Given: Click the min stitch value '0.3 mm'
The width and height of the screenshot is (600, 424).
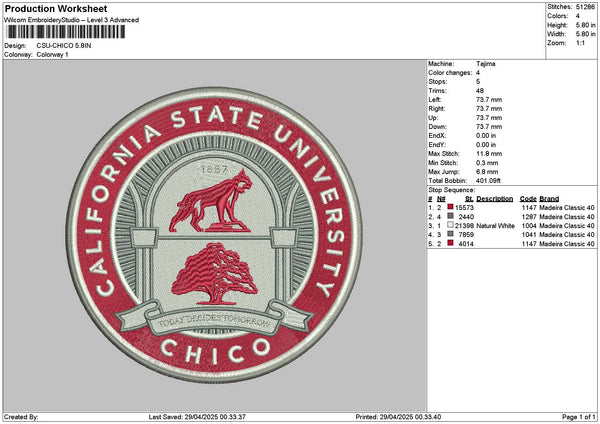Looking at the screenshot, I should pyautogui.click(x=487, y=163).
